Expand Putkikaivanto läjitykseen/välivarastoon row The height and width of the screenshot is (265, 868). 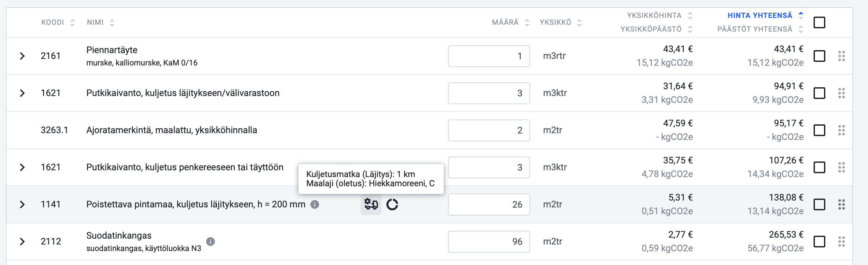(22, 93)
